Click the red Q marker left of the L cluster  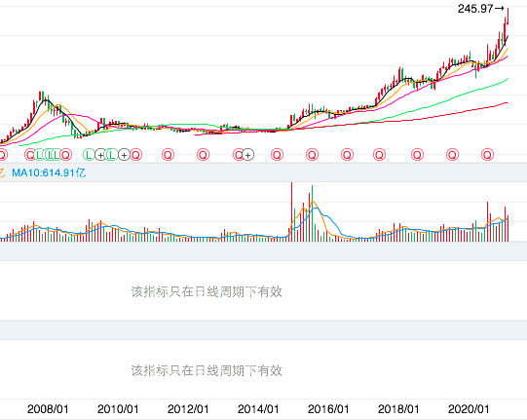(x=30, y=155)
